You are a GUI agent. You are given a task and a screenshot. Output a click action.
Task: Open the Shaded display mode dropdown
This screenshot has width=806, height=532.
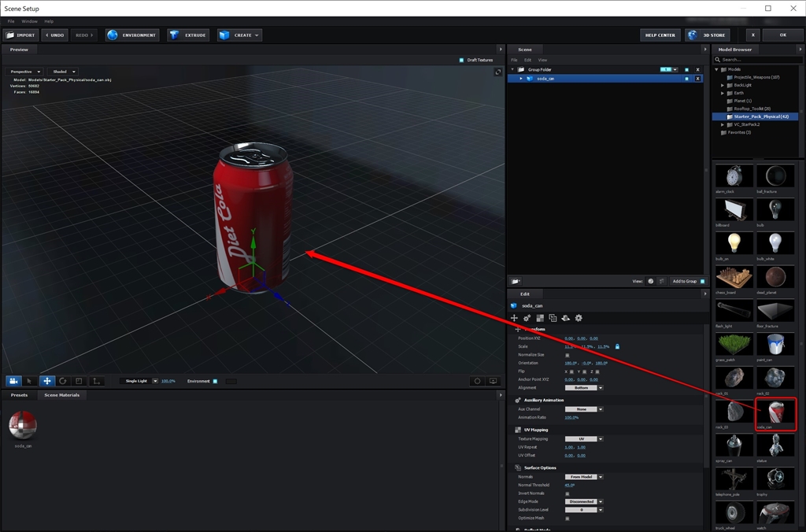coord(62,72)
